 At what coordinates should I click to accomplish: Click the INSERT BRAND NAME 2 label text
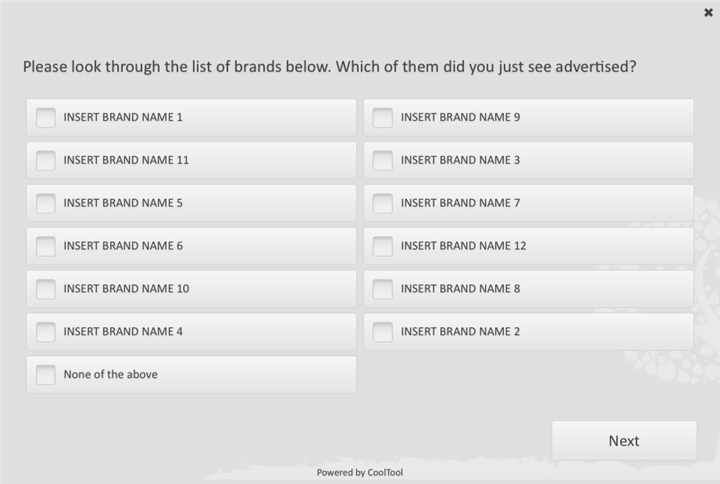click(460, 332)
